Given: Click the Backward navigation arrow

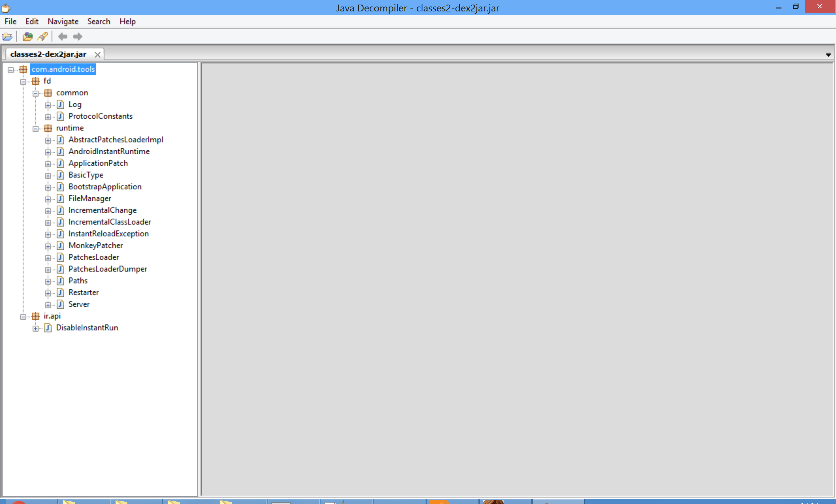Looking at the screenshot, I should tap(62, 36).
